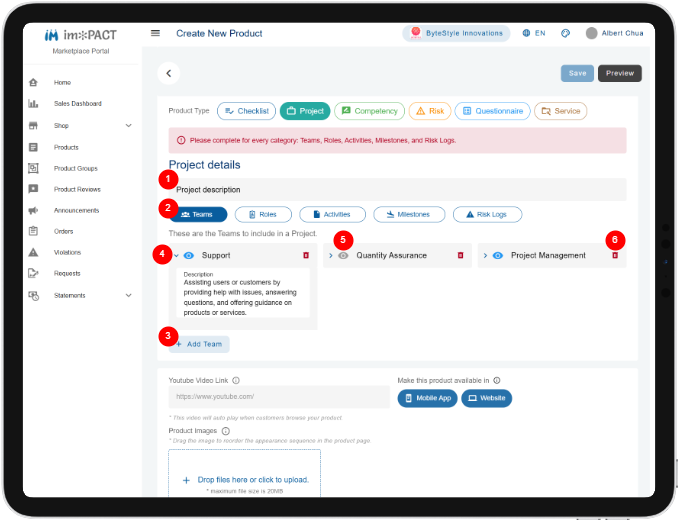Switch to the Roles tab
The height and width of the screenshot is (520, 678).
pos(263,214)
